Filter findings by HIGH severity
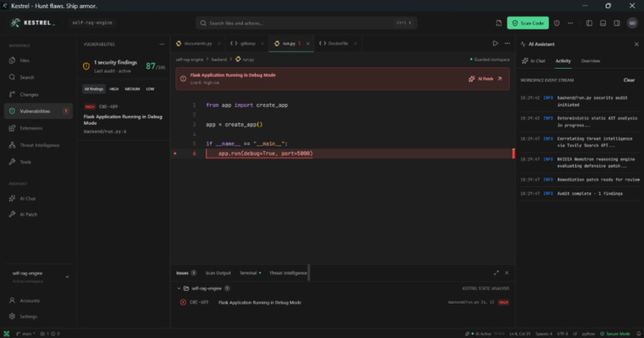This screenshot has height=338, width=644. 114,89
